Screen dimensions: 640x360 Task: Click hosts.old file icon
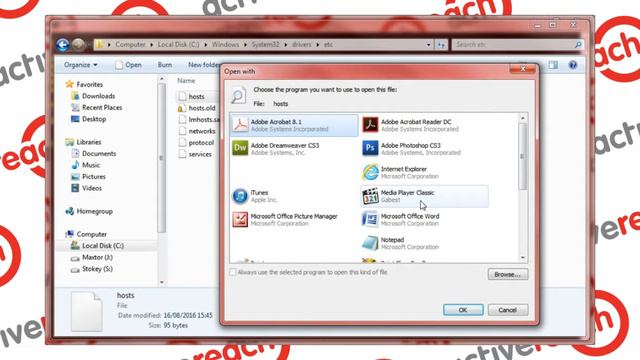[x=182, y=108]
